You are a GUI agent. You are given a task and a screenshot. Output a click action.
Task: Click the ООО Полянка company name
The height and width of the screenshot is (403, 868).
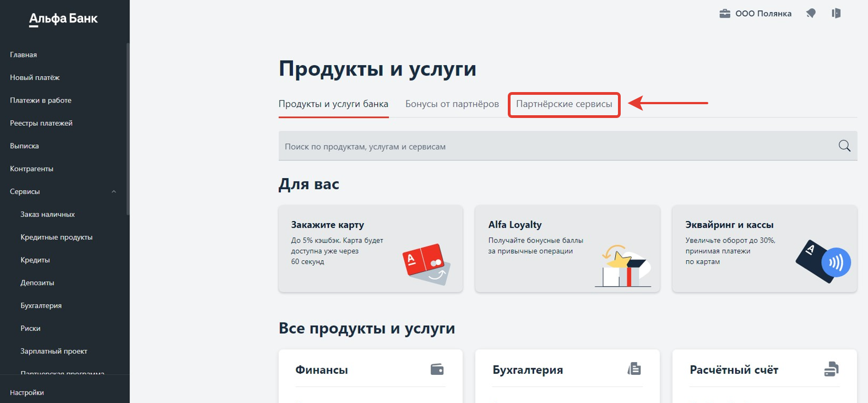[x=763, y=13]
